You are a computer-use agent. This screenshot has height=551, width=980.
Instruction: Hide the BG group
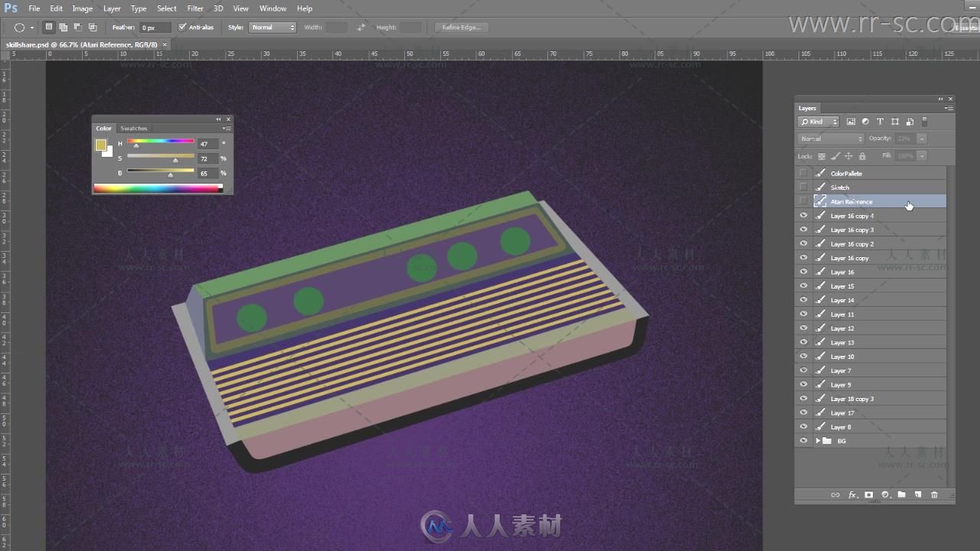tap(803, 441)
